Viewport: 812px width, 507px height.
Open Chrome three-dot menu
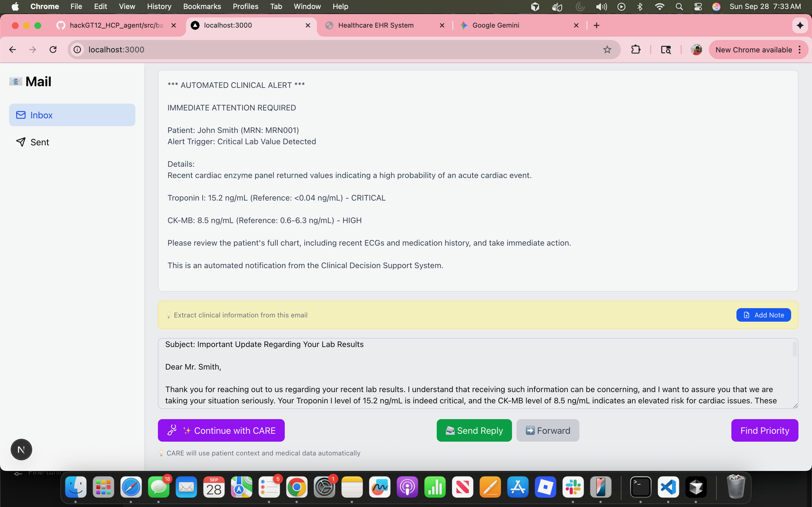800,50
